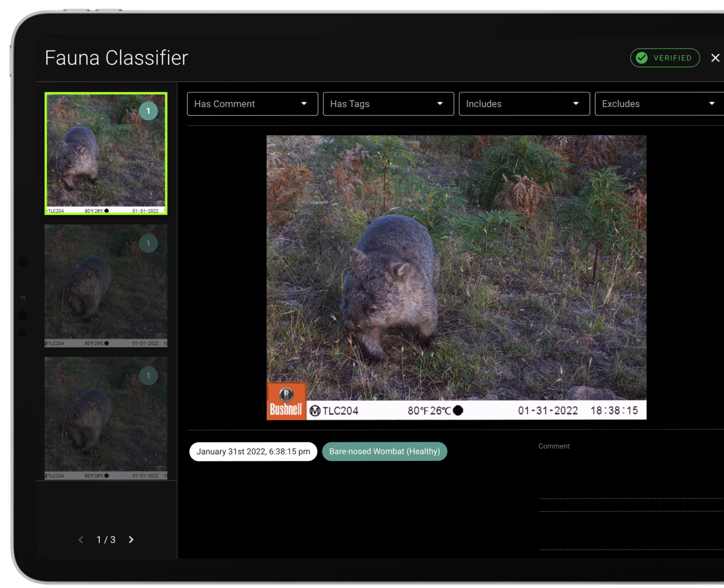Click the green checkmark icon in VERIFIED
Image resolution: width=724 pixels, height=588 pixels.
[642, 58]
